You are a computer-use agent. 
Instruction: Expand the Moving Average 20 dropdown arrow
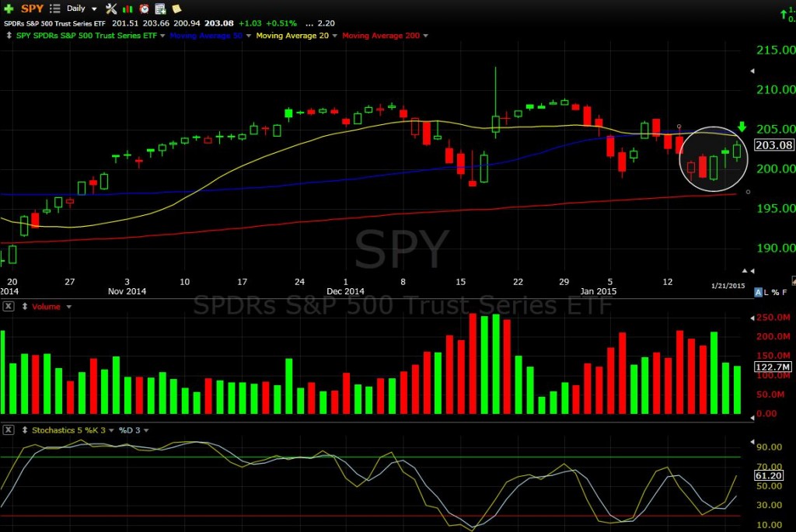click(334, 36)
